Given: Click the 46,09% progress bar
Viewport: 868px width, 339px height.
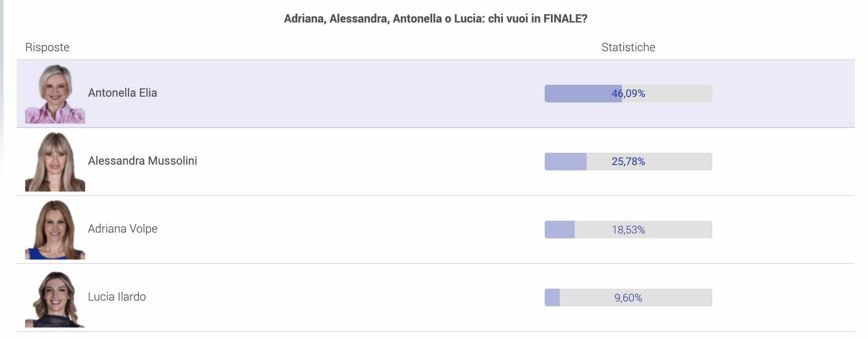Looking at the screenshot, I should (x=628, y=94).
